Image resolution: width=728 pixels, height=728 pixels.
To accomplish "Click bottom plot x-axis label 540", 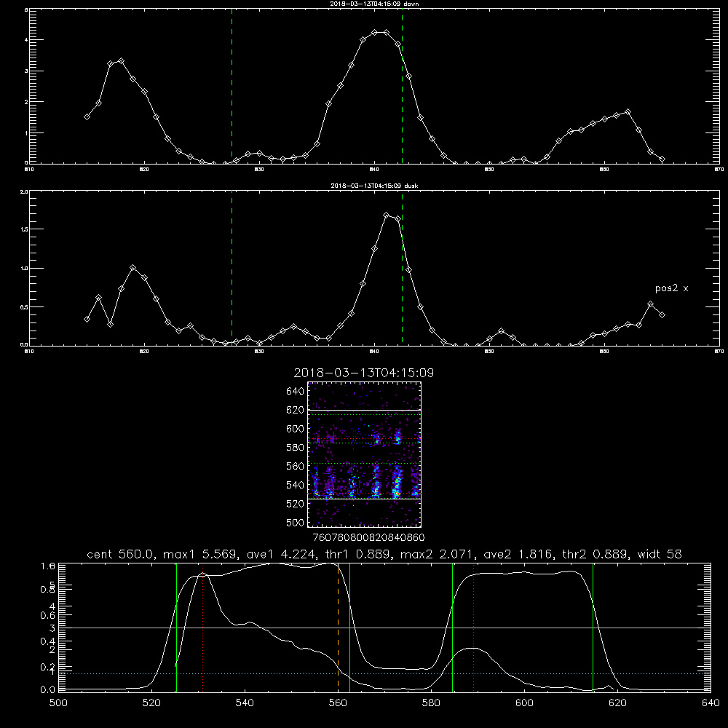I will tap(245, 703).
